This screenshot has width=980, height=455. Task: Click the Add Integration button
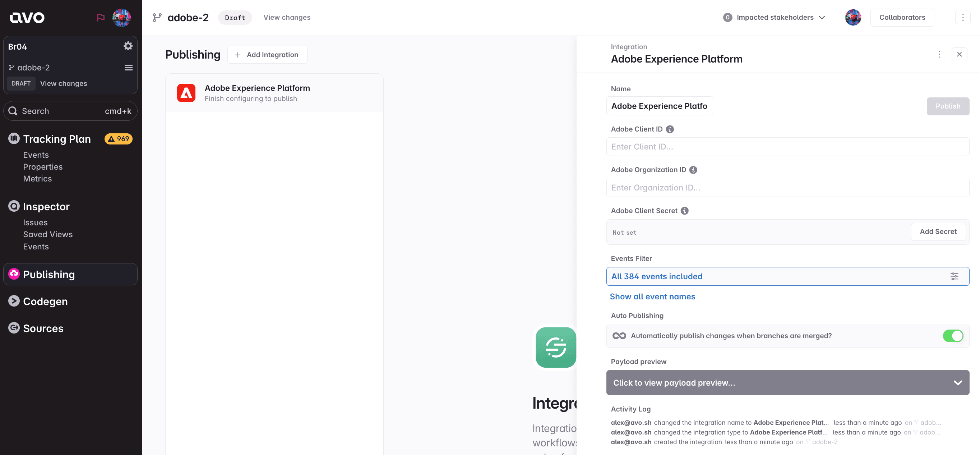click(267, 54)
